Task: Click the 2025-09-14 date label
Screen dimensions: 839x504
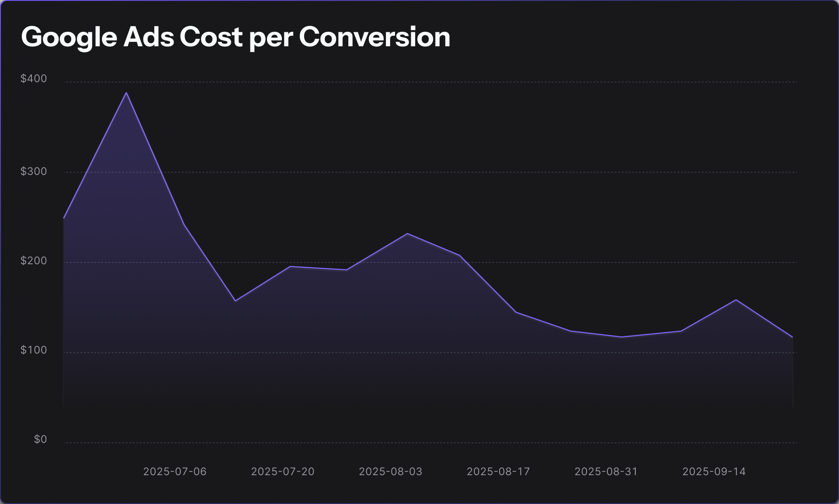Action: pyautogui.click(x=714, y=472)
